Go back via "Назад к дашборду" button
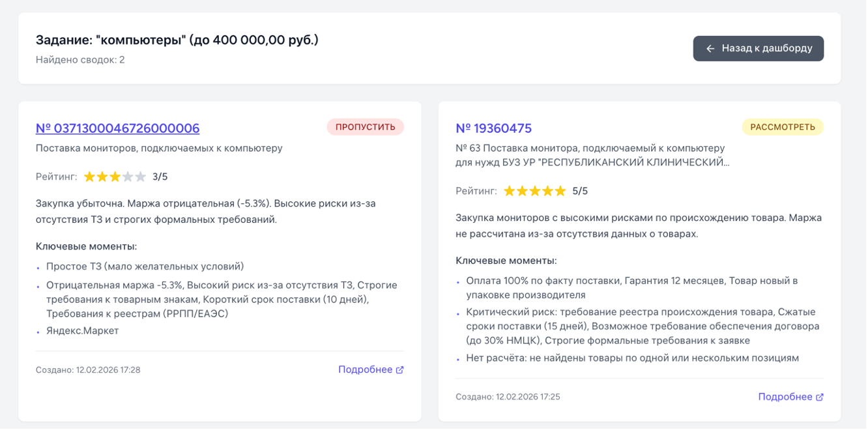The width and height of the screenshot is (868, 430). click(758, 48)
